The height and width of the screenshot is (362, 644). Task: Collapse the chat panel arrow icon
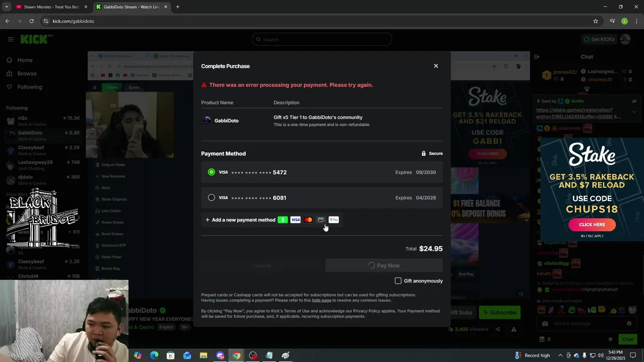tap(536, 57)
